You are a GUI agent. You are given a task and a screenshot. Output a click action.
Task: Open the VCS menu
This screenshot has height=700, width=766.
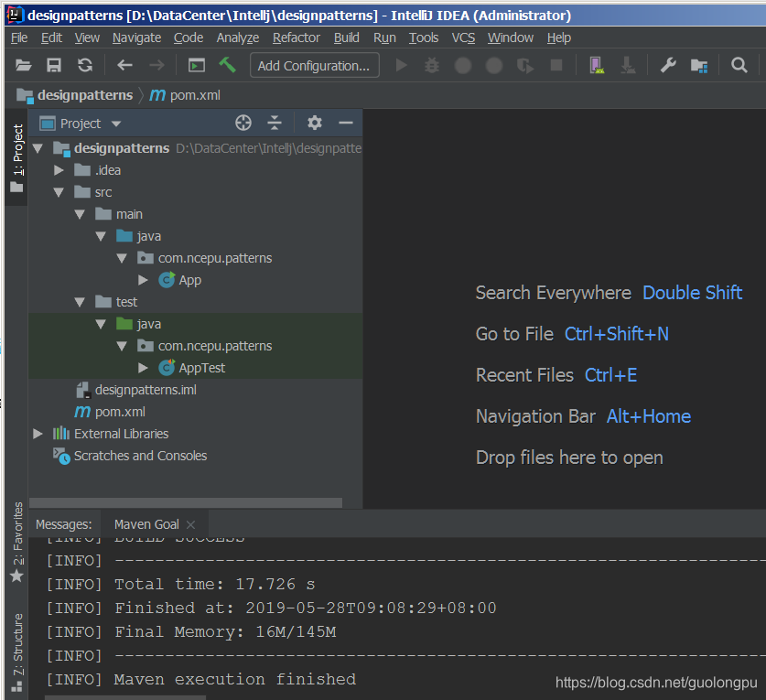coord(463,38)
